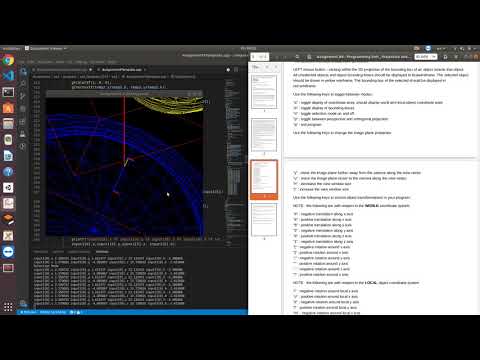This screenshot has height=360, width=480.
Task: Switch to the Problems panel tab
Action: tap(40, 252)
